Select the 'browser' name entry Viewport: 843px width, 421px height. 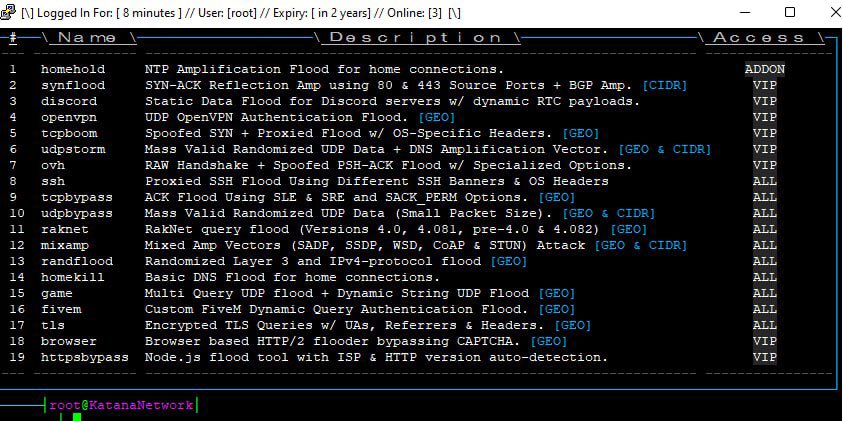(x=69, y=341)
